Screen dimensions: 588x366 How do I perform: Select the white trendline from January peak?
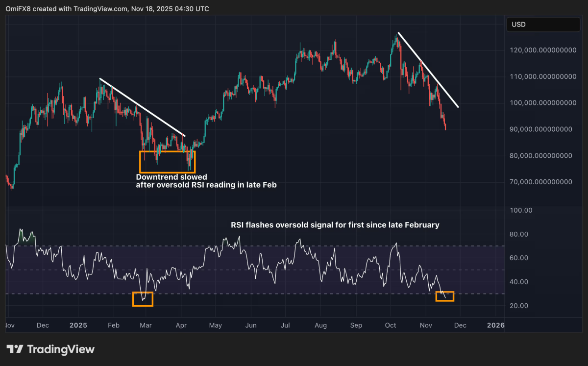(x=142, y=107)
